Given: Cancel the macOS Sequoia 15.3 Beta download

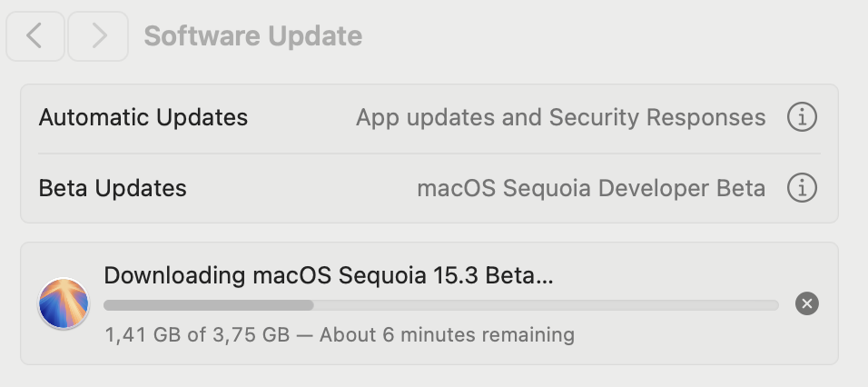Looking at the screenshot, I should (x=806, y=303).
